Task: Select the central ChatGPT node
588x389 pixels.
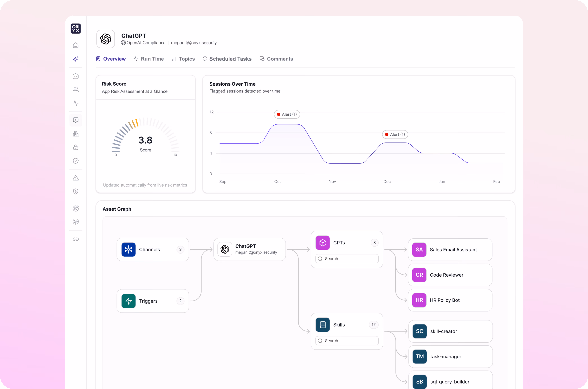Action: pos(250,249)
